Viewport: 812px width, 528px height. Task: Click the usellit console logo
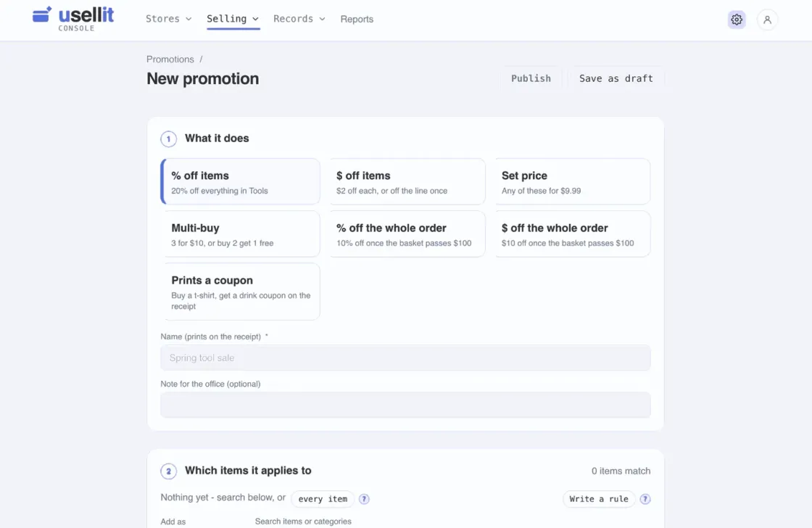73,19
